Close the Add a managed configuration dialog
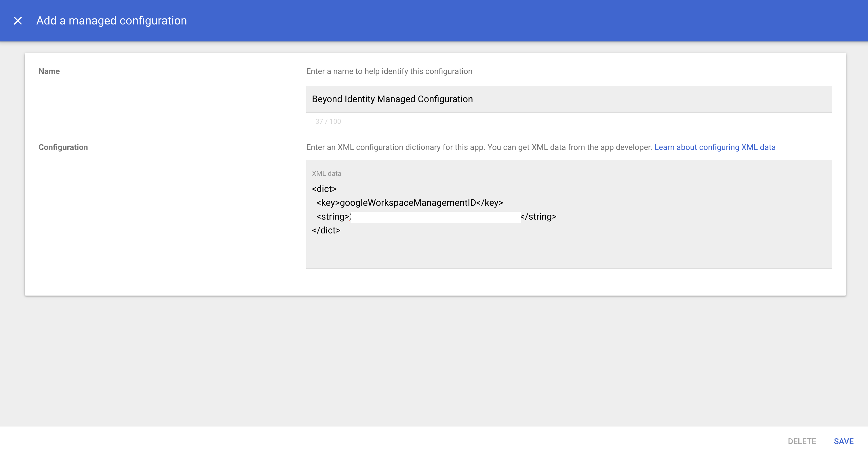Image resolution: width=868 pixels, height=453 pixels. pyautogui.click(x=18, y=21)
